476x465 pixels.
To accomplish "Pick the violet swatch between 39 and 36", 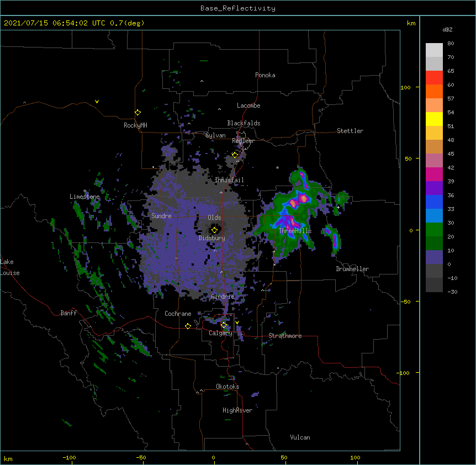I will 434,188.
